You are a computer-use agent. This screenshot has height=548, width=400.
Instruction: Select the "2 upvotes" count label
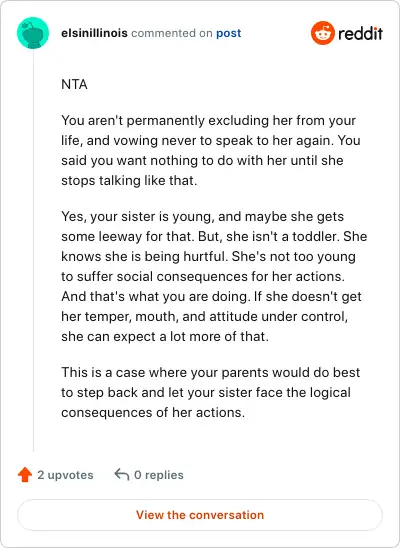pyautogui.click(x=65, y=475)
